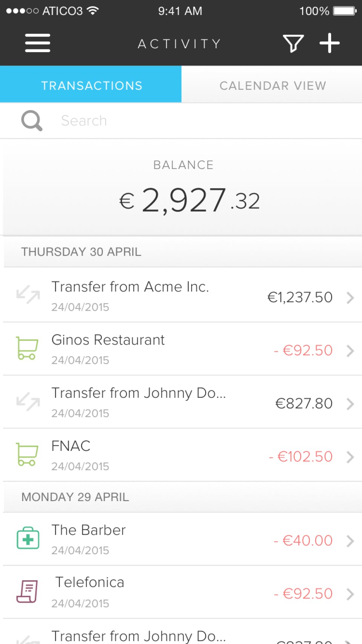This screenshot has height=644, width=362.
Task: Expand the FNAC transaction chevron
Action: 350,457
